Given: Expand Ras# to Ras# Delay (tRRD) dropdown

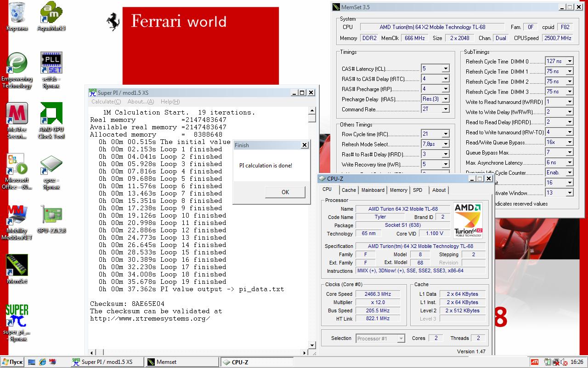Looking at the screenshot, I should (445, 154).
